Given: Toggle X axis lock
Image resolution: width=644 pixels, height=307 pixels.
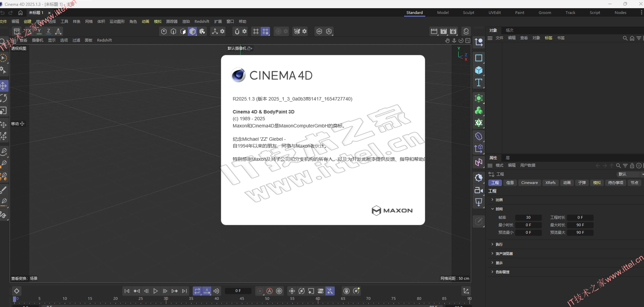Looking at the screenshot, I should (x=29, y=31).
